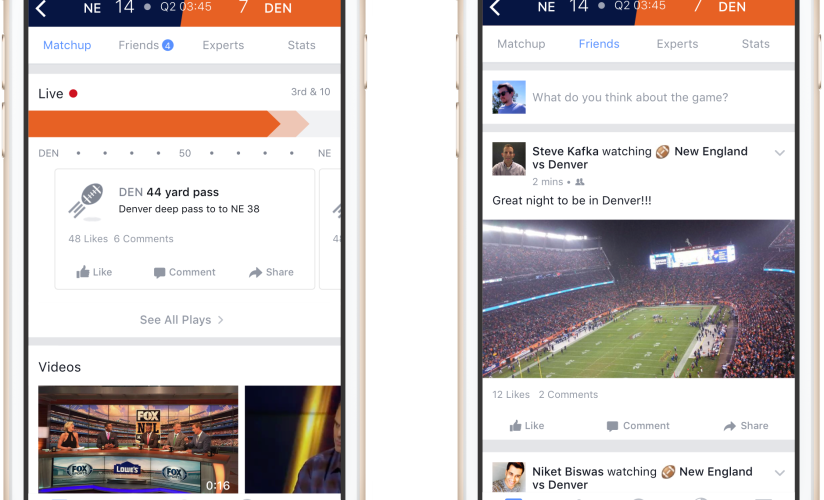Select Stats tab on right phone
Viewport: 824px width, 500px height.
tap(755, 44)
